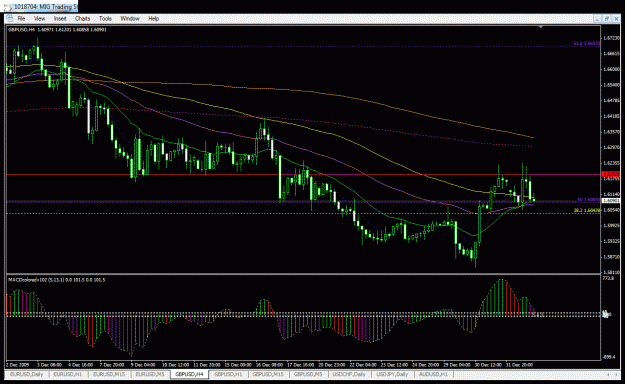
Task: Open the Insert menu
Action: [x=60, y=19]
